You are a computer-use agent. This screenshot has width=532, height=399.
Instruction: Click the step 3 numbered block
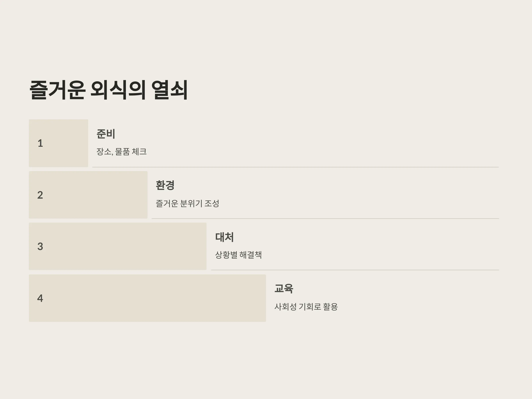point(118,246)
